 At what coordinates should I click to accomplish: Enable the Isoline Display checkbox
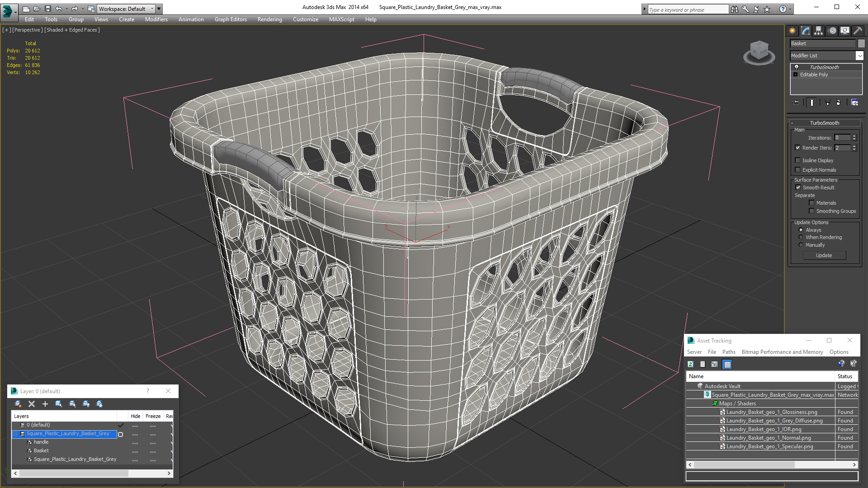tap(798, 160)
